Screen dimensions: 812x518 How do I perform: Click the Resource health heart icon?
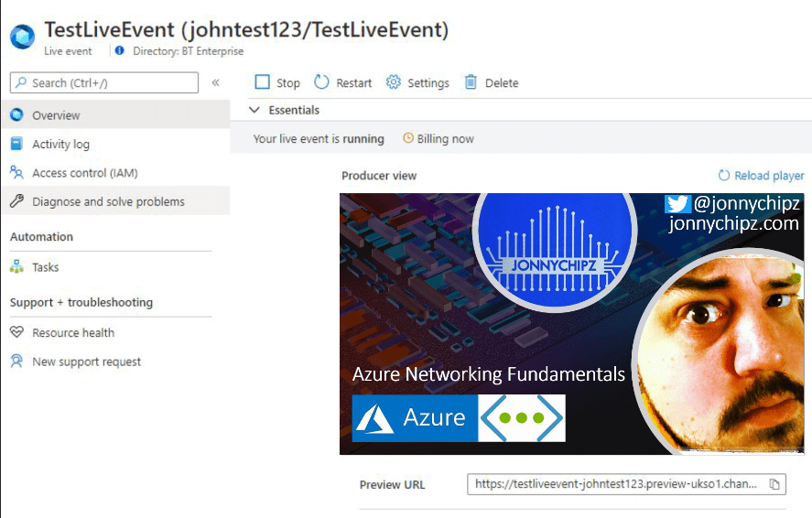coord(16,332)
